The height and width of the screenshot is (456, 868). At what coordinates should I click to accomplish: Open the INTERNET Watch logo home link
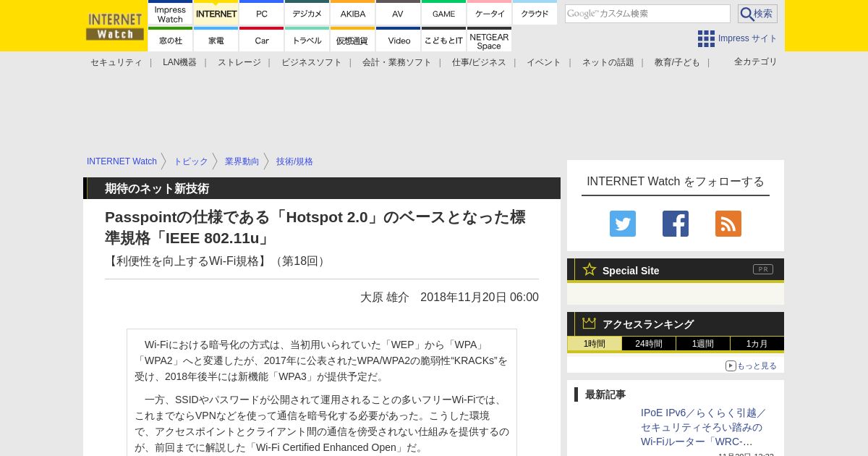[115, 27]
